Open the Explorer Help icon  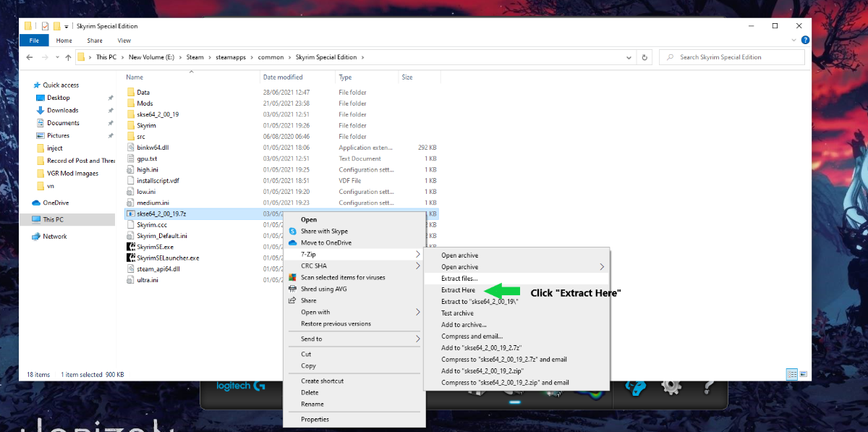805,41
